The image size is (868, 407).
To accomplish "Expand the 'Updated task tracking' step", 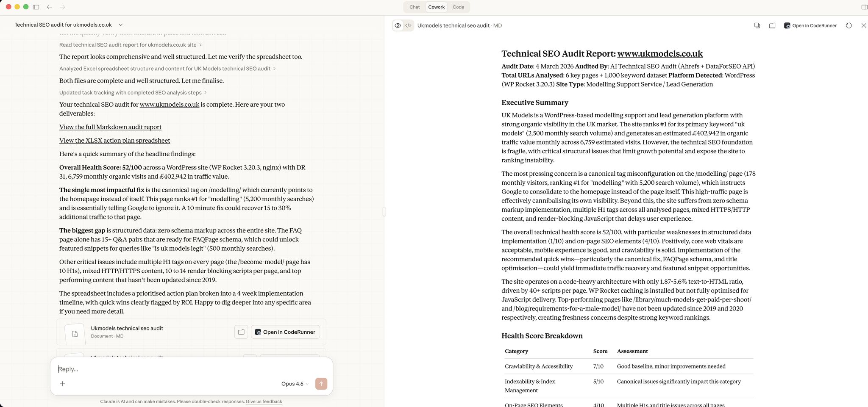I will click(x=133, y=93).
